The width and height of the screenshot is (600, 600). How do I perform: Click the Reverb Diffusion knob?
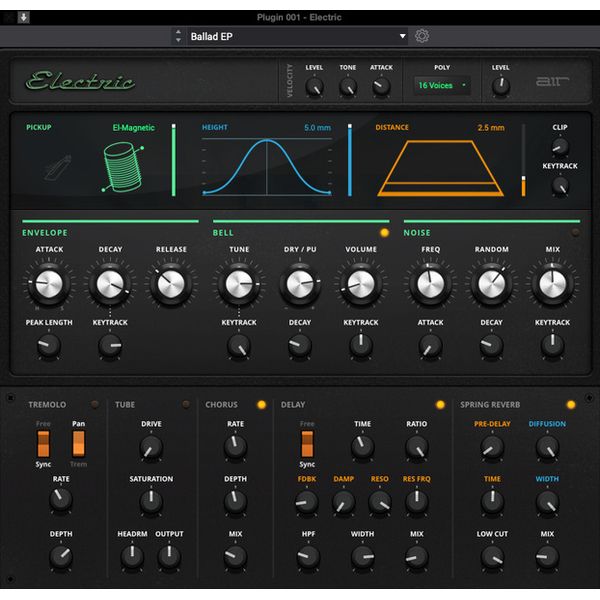(547, 448)
